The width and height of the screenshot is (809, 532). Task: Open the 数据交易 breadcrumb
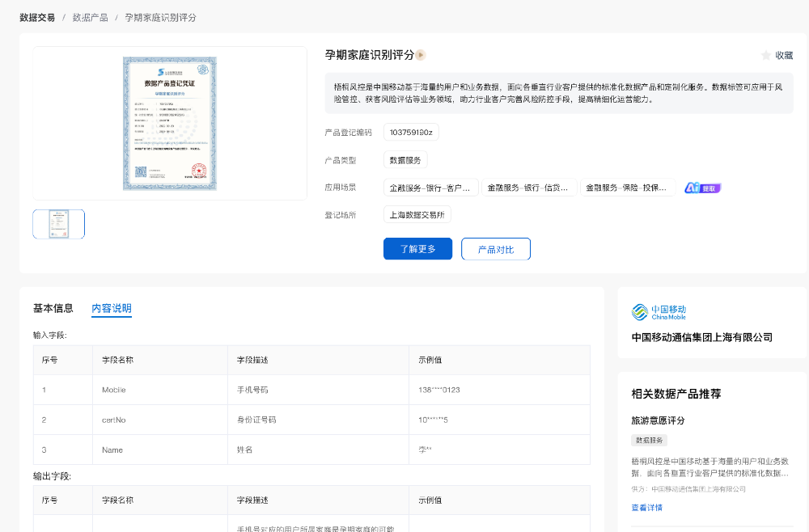click(x=37, y=17)
